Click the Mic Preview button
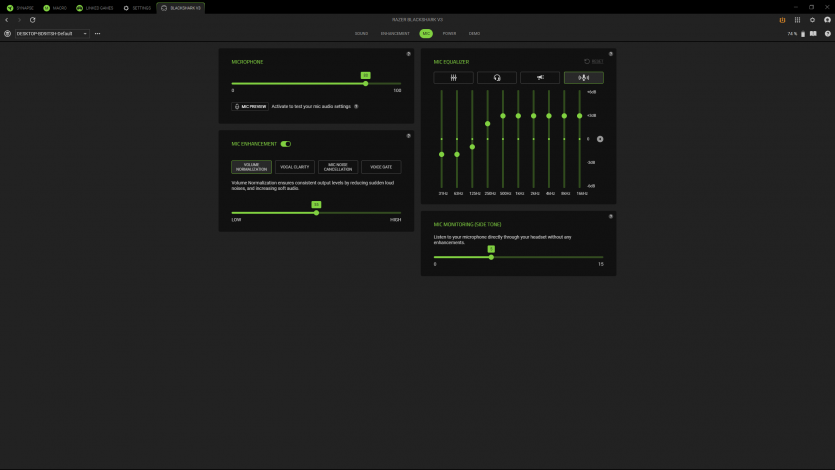 (250, 106)
